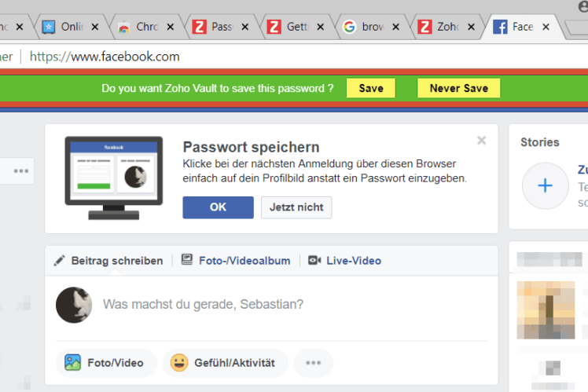Open the blurred thumbnail in right sidebar

click(x=546, y=310)
